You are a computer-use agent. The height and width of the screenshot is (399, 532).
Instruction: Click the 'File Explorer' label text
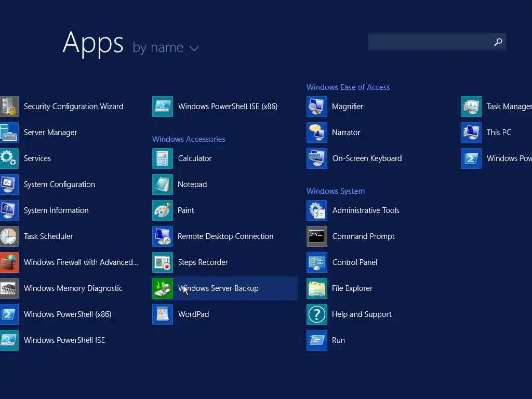tap(352, 288)
